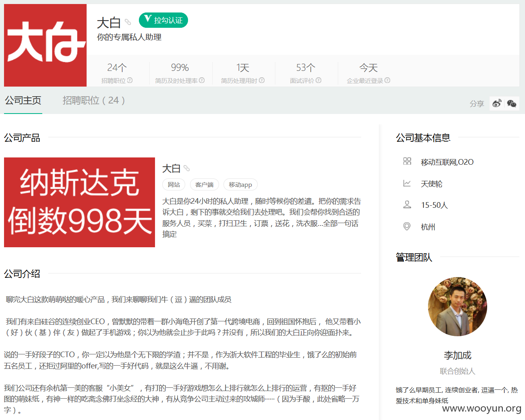Switch to the 公司主页 tab
The width and height of the screenshot is (525, 420).
tap(23, 100)
